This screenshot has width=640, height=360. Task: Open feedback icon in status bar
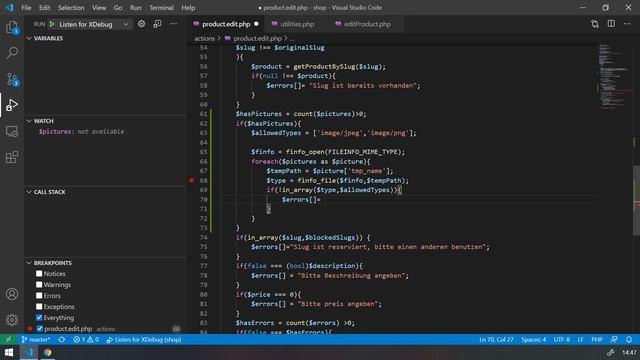pyautogui.click(x=614, y=340)
